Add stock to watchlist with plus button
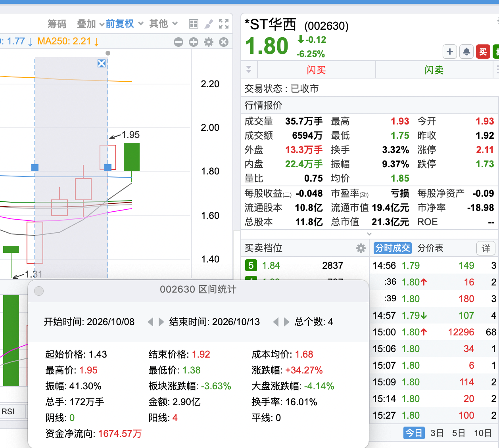The height and width of the screenshot is (448, 499). (450, 52)
